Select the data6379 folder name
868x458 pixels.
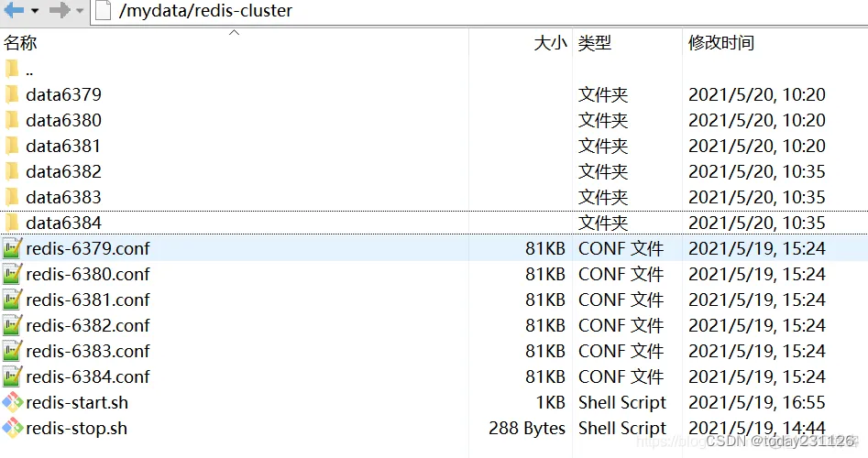63,94
